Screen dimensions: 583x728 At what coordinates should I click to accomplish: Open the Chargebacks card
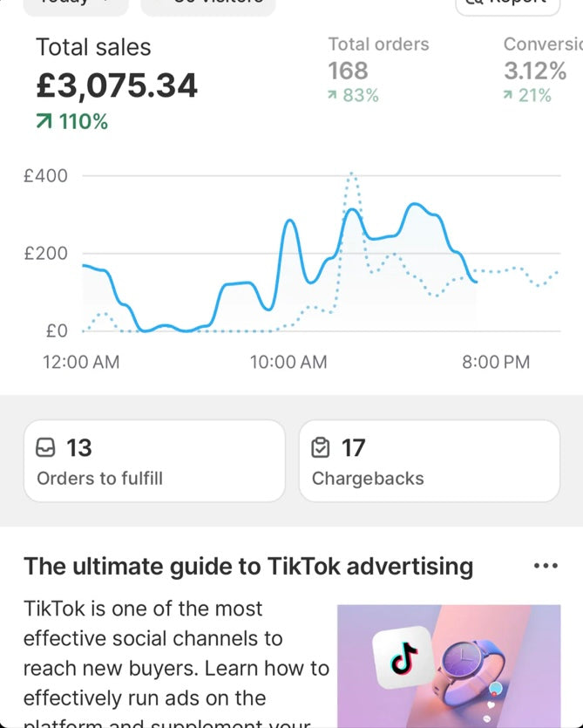pyautogui.click(x=429, y=461)
